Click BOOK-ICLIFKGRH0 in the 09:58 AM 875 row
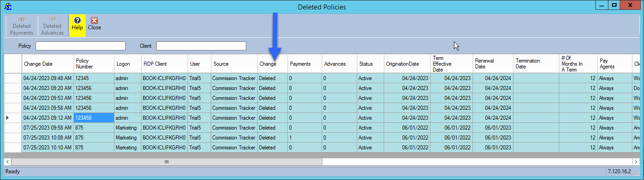Image resolution: width=644 pixels, height=180 pixels. (x=164, y=128)
